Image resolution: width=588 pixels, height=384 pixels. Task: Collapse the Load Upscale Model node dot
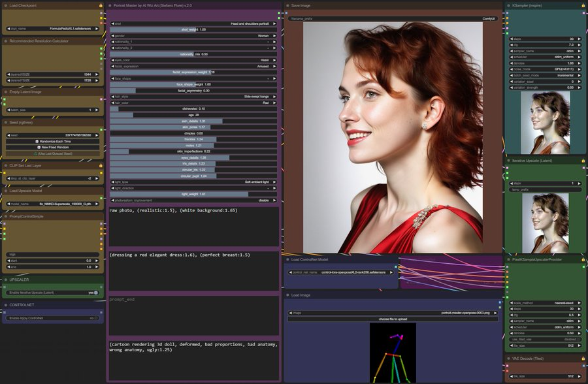6,191
